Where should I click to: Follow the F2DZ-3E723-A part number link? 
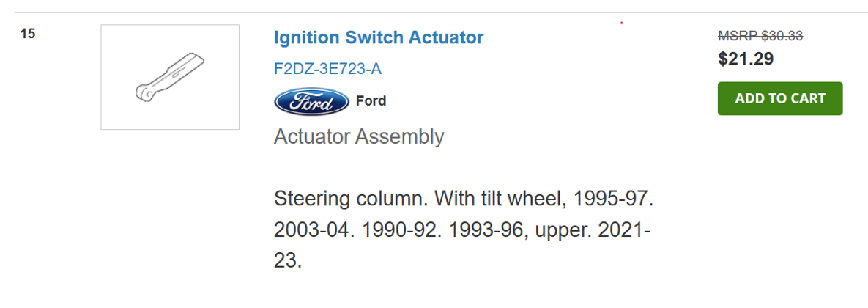pos(327,69)
